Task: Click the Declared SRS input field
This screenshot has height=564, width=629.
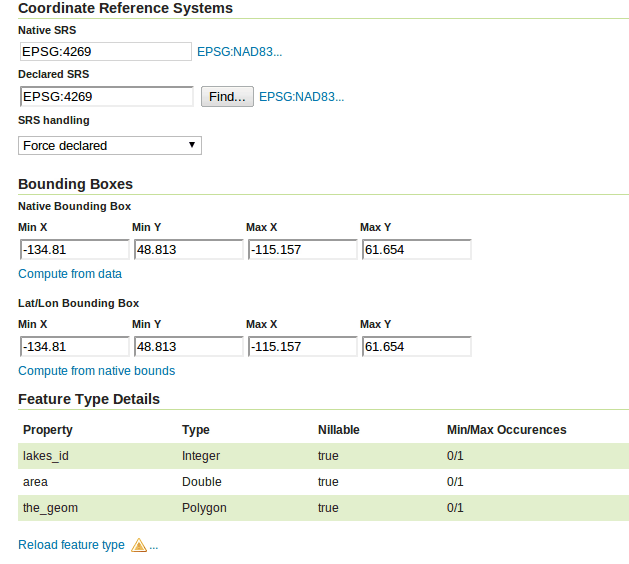Action: (107, 96)
